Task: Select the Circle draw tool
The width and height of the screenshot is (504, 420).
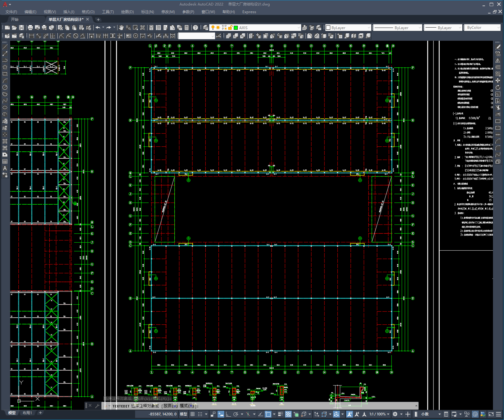Action: click(5, 87)
